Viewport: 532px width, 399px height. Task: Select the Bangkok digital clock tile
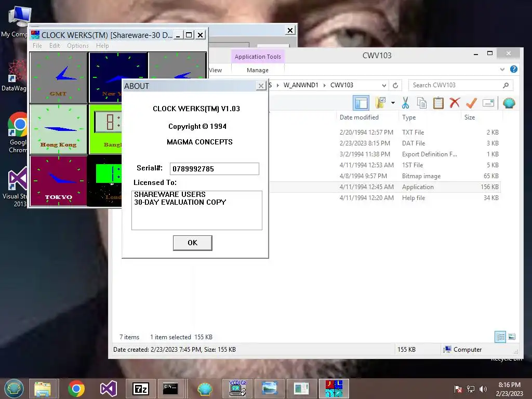click(105, 129)
